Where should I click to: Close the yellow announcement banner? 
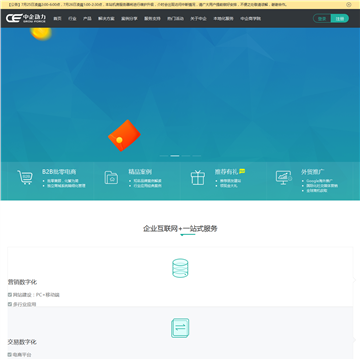349,5
